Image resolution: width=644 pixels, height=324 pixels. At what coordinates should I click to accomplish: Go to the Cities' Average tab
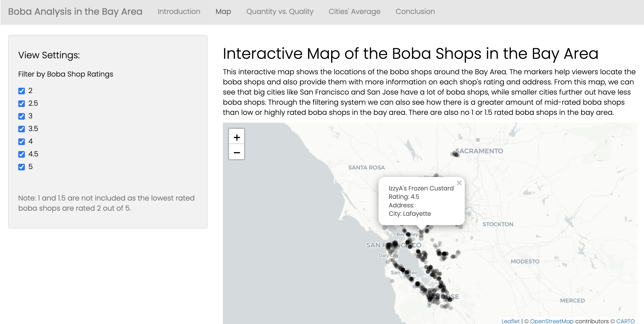354,11
